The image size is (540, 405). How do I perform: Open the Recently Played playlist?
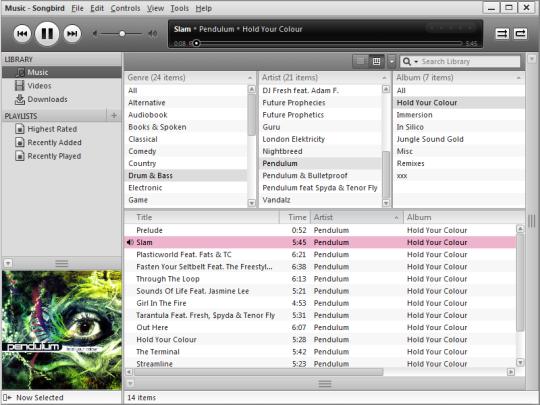(62, 156)
